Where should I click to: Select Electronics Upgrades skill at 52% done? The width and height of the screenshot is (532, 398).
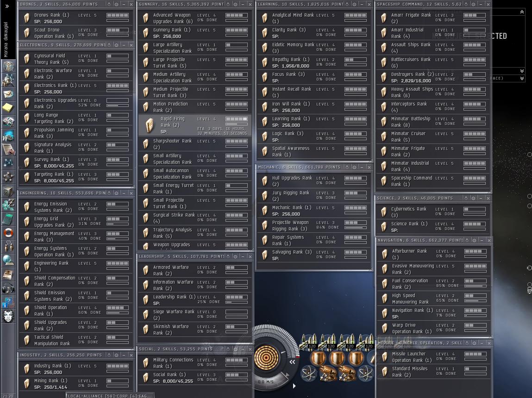pos(75,103)
